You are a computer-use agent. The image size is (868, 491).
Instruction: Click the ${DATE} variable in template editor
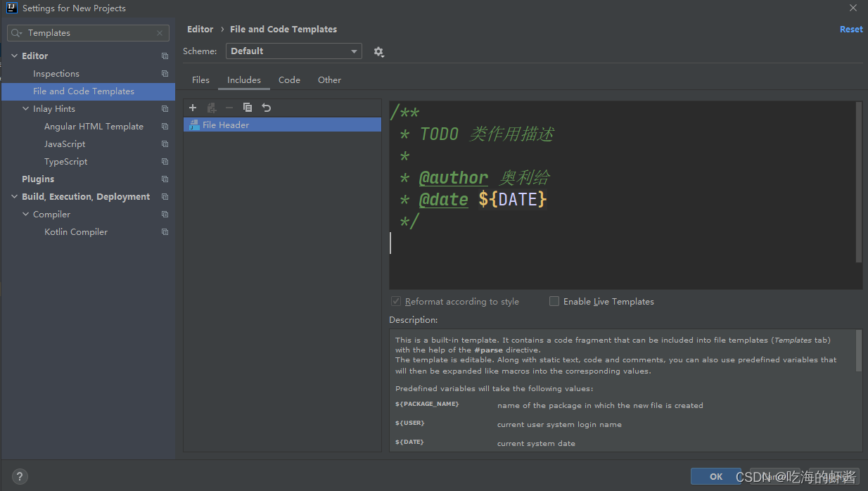(513, 200)
